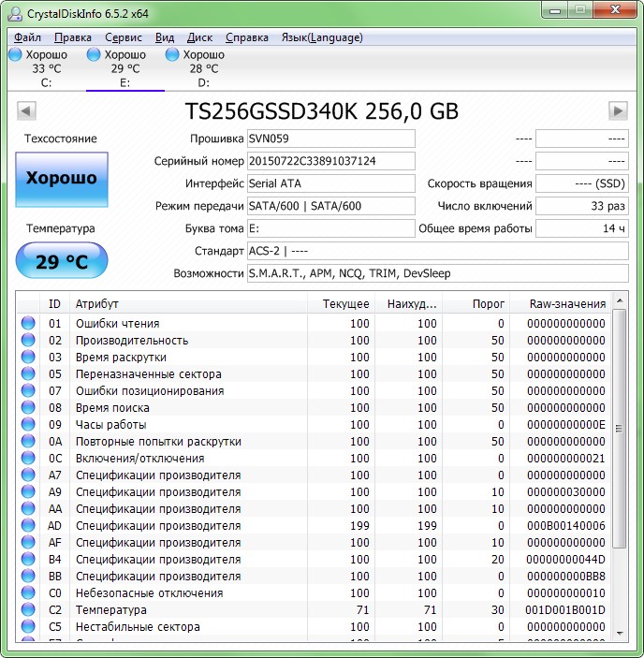Select disk D: status icon at 28 °C
Screen dimensions: 644x658
(172, 54)
